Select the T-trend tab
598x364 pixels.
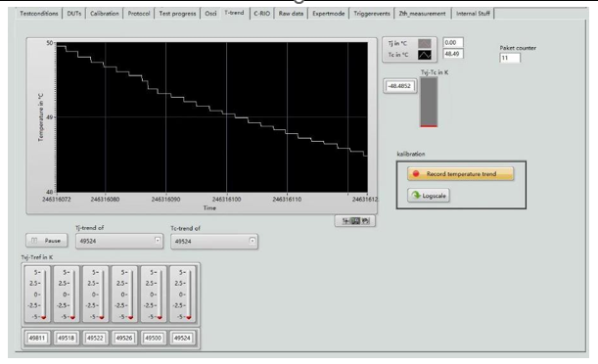click(234, 13)
